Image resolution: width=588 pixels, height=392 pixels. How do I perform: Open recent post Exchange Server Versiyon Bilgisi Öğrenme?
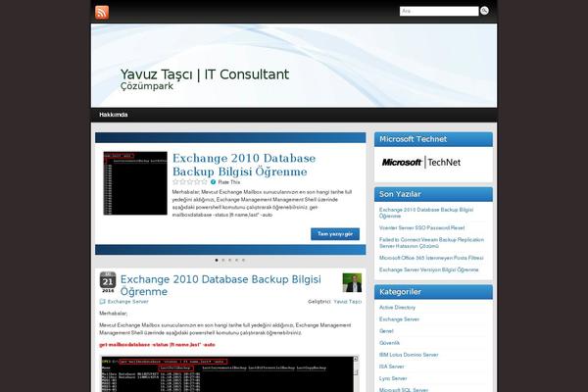[428, 269]
